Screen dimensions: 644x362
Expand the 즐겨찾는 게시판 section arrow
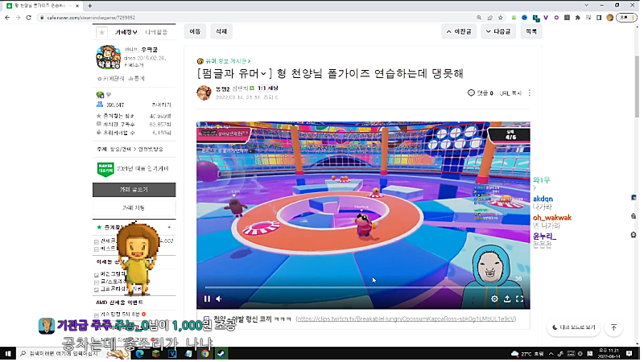169,227
